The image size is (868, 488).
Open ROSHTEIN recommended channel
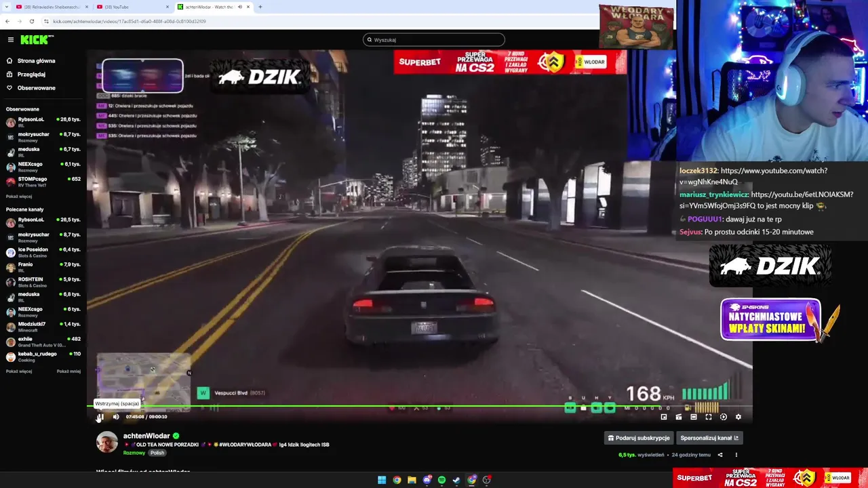(43, 282)
